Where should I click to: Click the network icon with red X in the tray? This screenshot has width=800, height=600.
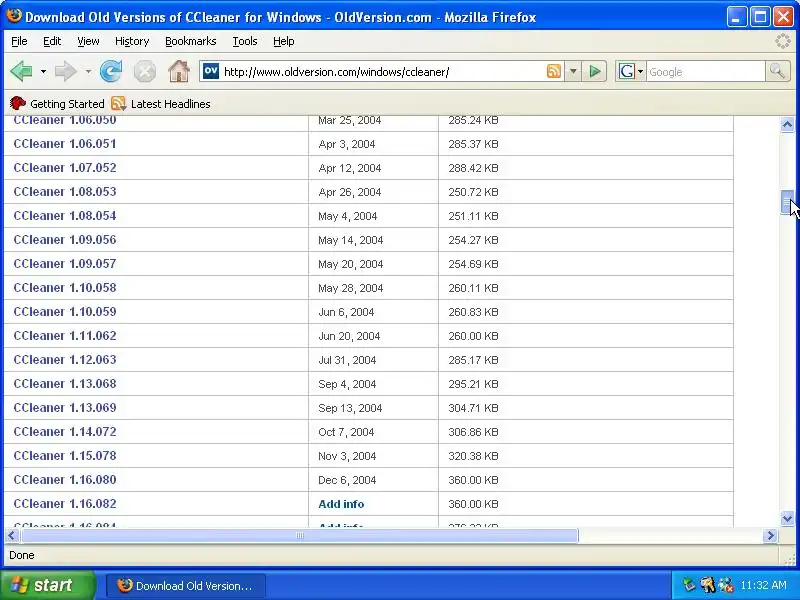[x=726, y=585]
